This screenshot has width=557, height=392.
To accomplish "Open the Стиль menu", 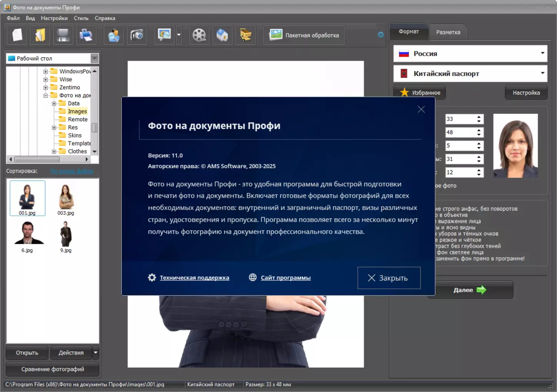I will [81, 18].
